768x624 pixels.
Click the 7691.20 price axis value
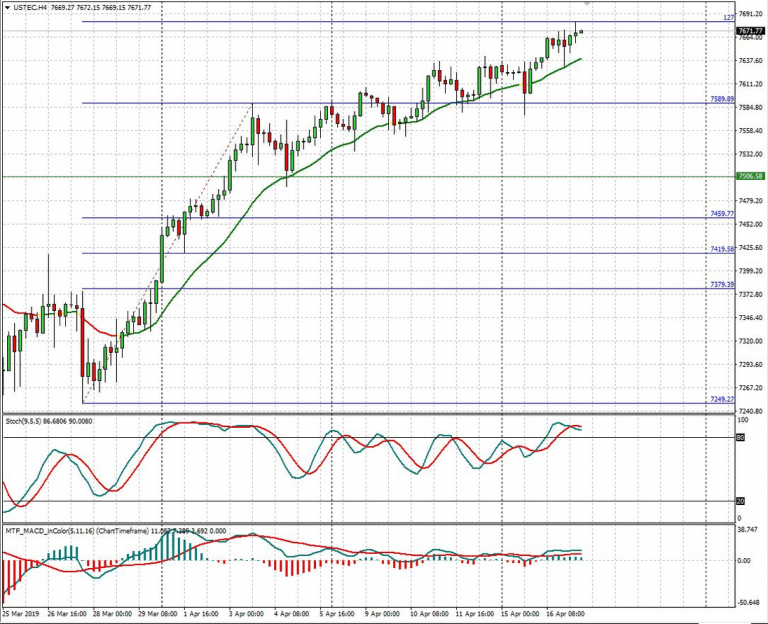point(750,14)
